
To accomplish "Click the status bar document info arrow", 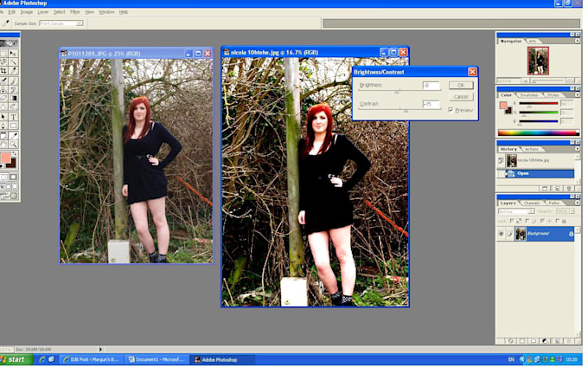I will (x=100, y=350).
